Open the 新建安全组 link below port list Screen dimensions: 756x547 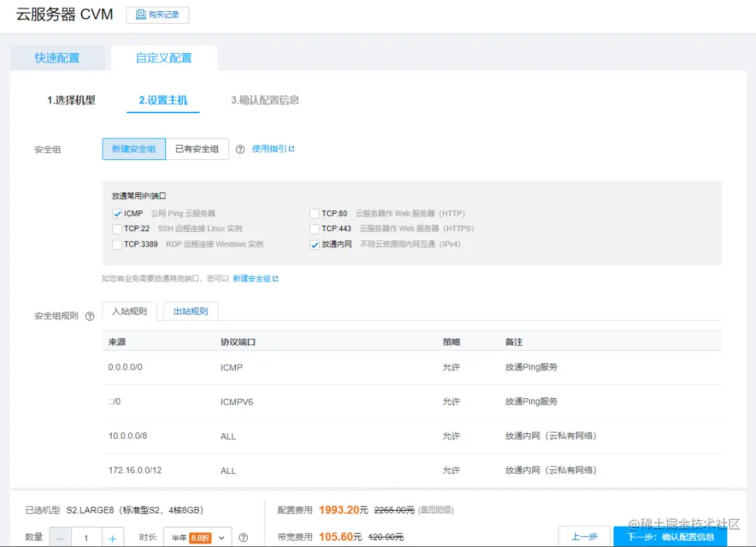coord(251,278)
